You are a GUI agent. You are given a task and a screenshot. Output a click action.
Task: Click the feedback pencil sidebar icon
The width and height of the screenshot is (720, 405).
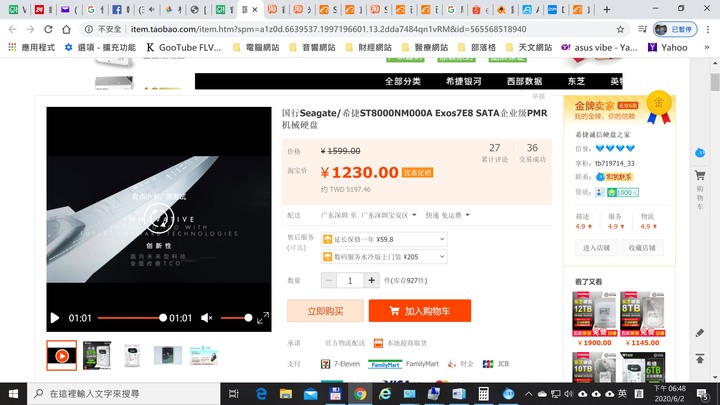700,333
